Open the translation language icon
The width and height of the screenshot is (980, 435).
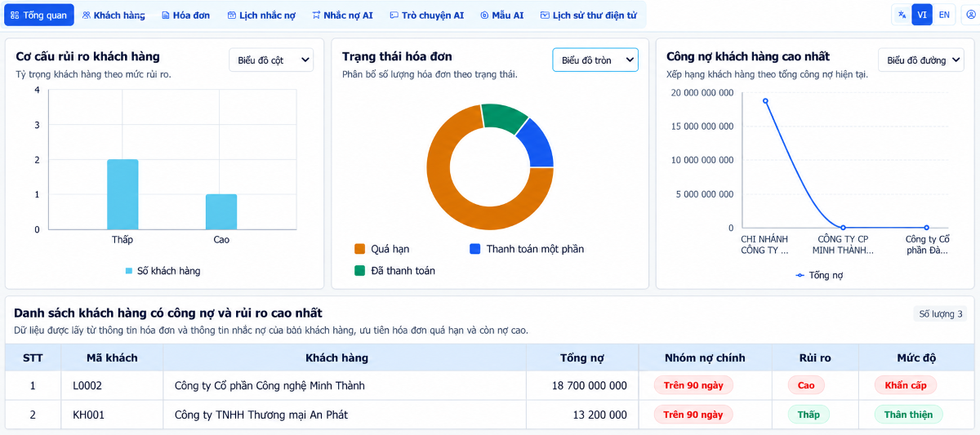(x=902, y=15)
